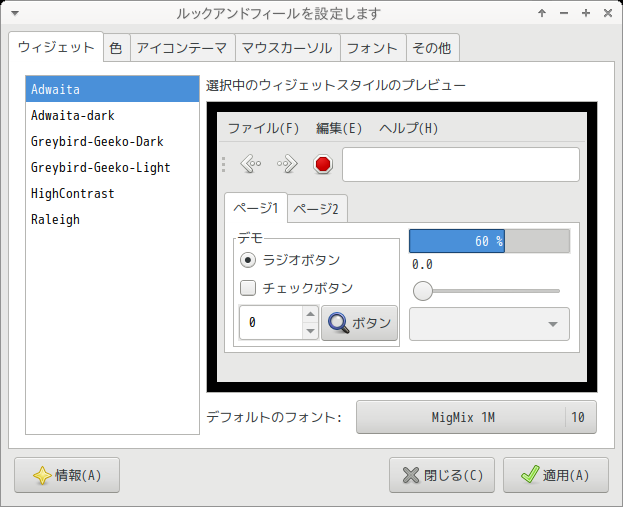Viewport: 623px width, 507px height.
Task: Open the ファイル(F) menu in preview
Action: click(x=263, y=128)
